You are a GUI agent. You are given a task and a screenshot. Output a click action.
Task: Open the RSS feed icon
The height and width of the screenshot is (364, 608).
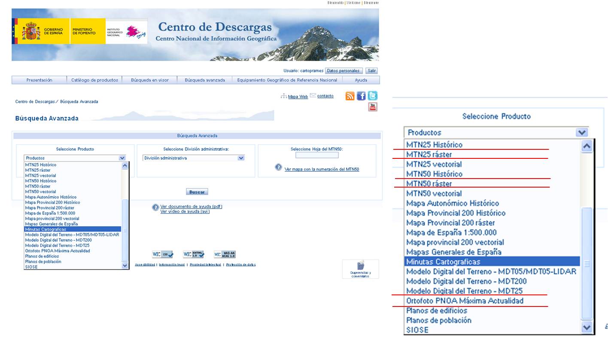click(350, 96)
